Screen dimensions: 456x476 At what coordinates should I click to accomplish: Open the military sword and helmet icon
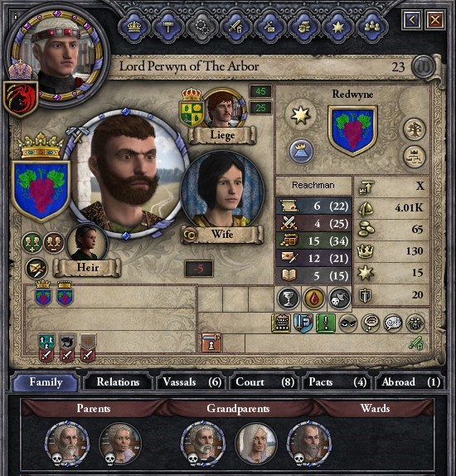coord(236,27)
